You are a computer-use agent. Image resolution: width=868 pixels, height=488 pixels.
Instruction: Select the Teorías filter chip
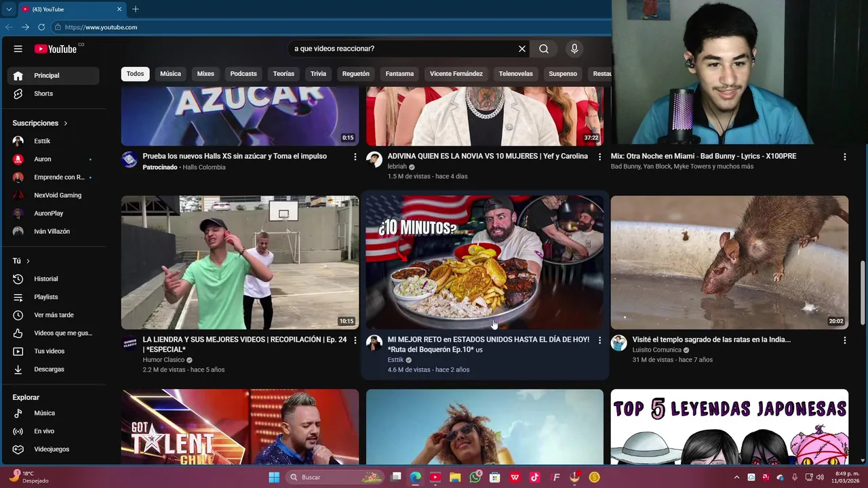[283, 74]
